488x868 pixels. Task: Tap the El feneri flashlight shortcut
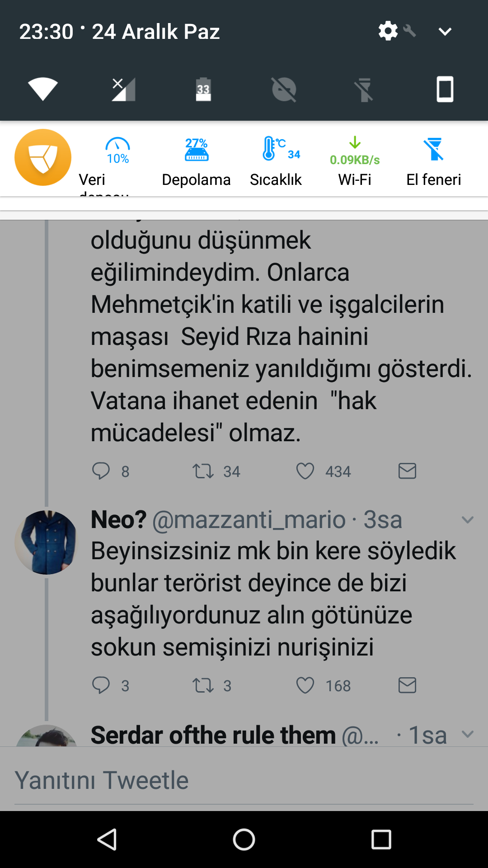433,160
